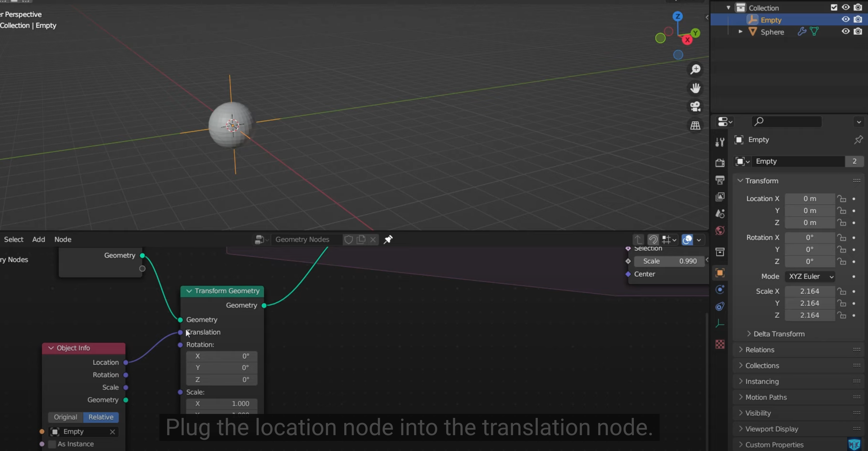The image size is (868, 451).
Task: Open the Tool properties tab icon
Action: click(720, 142)
